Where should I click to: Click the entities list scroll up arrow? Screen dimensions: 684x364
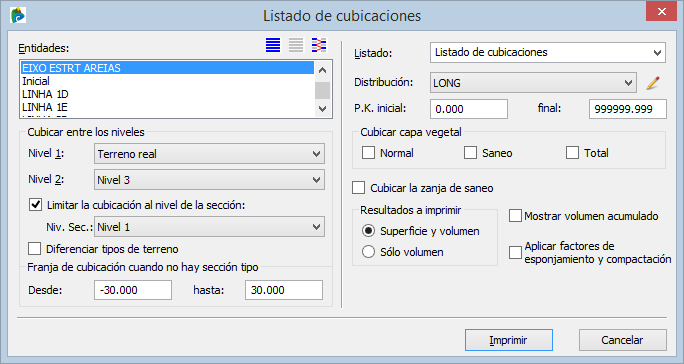[x=322, y=70]
